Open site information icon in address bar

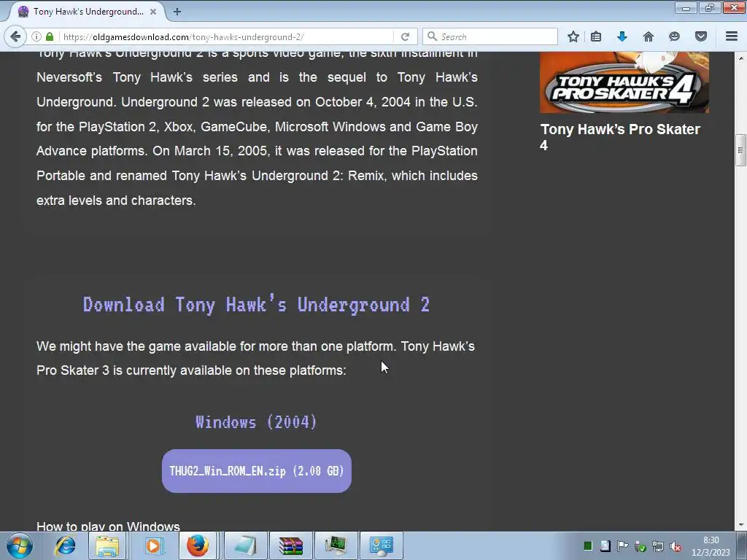pos(36,36)
